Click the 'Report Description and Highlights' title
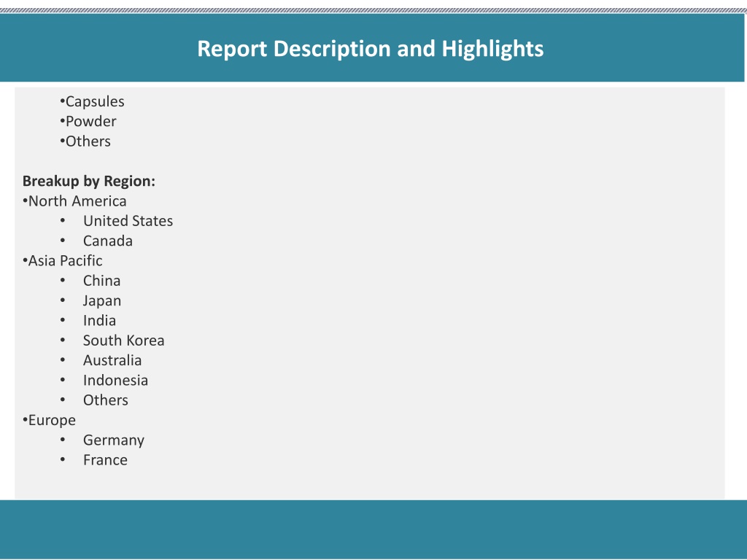The width and height of the screenshot is (747, 560). [370, 49]
